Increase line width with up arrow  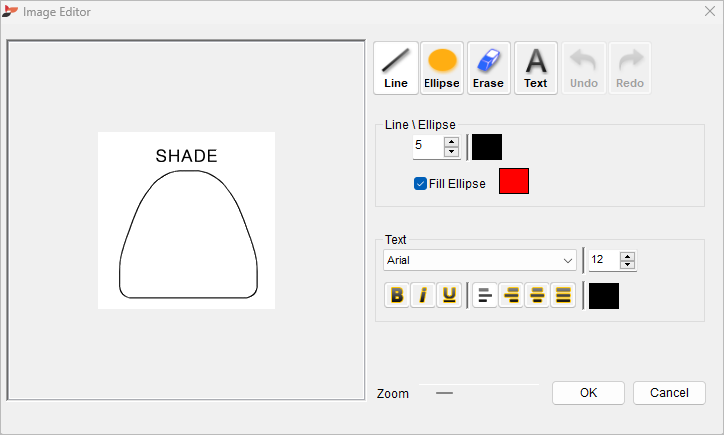pyautogui.click(x=451, y=142)
